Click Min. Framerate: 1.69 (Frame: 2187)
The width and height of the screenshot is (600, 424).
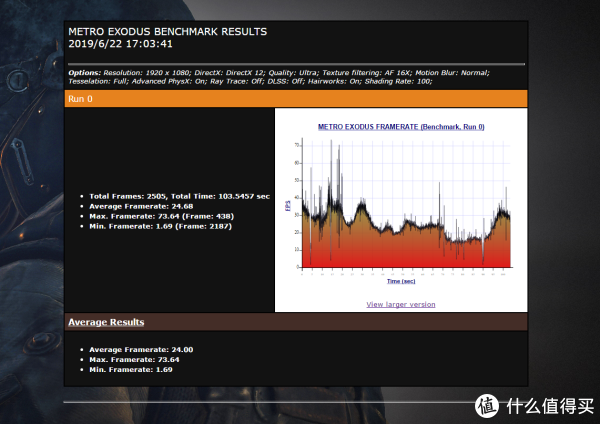pos(160,226)
